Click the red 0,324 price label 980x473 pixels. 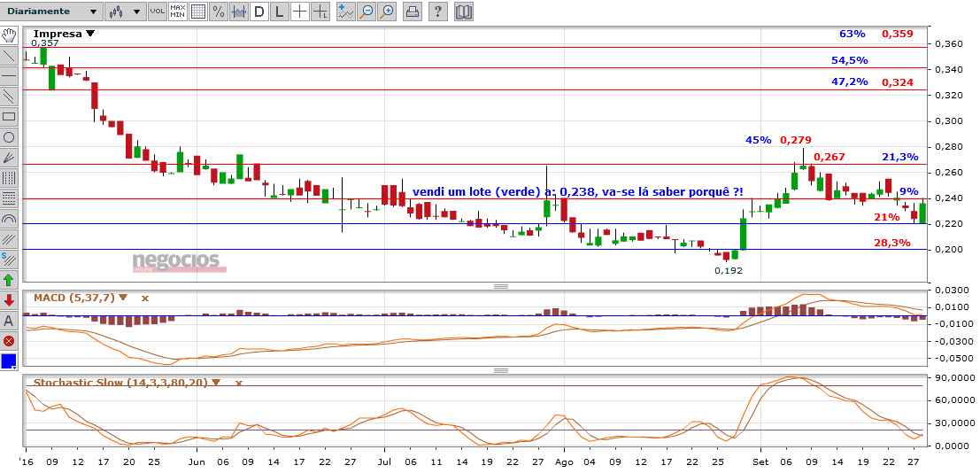coord(897,82)
